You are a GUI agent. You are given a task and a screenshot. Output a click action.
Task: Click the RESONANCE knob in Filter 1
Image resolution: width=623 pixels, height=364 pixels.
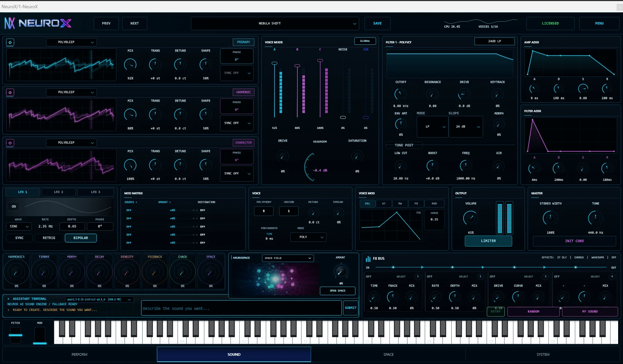click(433, 94)
